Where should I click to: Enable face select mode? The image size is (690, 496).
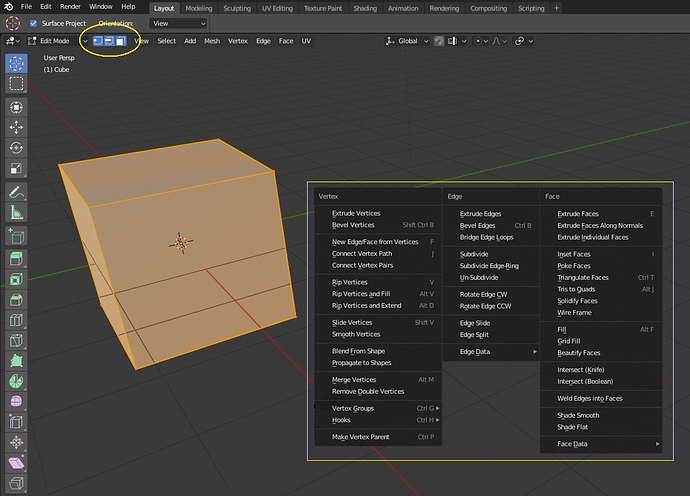coord(121,41)
